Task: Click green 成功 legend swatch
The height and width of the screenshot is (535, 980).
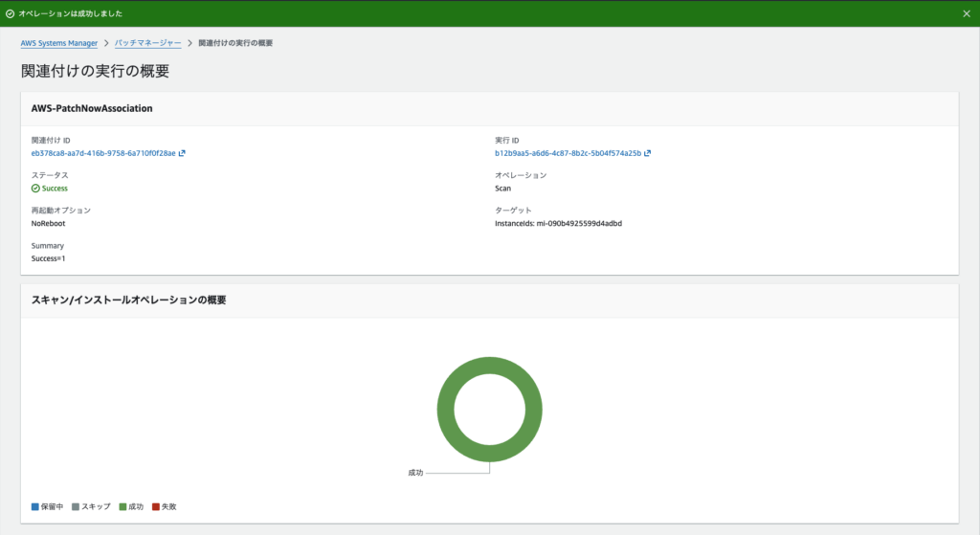Action: (122, 507)
